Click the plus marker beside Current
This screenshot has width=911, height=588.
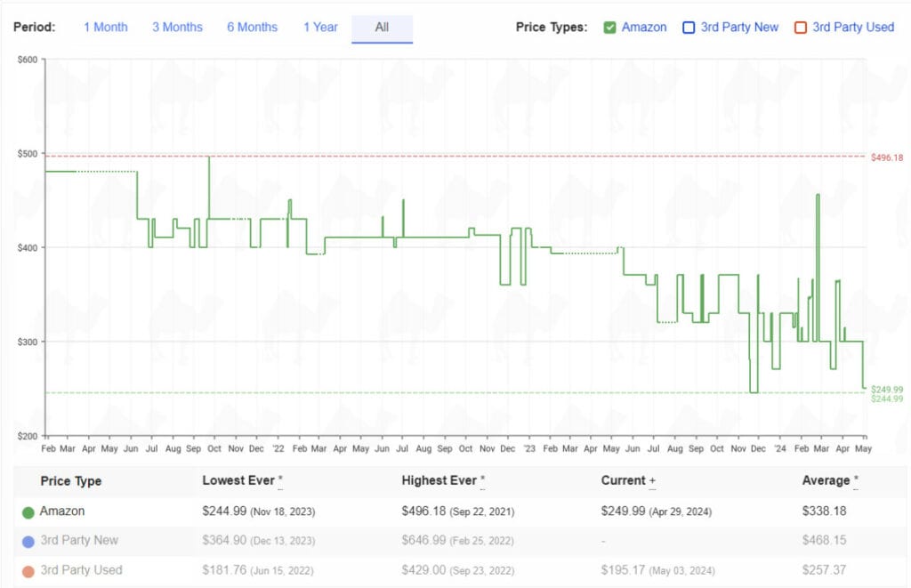coord(652,481)
